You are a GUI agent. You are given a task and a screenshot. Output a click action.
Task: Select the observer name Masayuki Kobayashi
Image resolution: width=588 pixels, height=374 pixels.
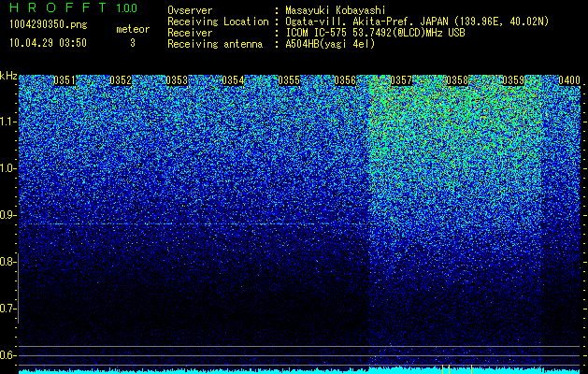click(x=336, y=10)
